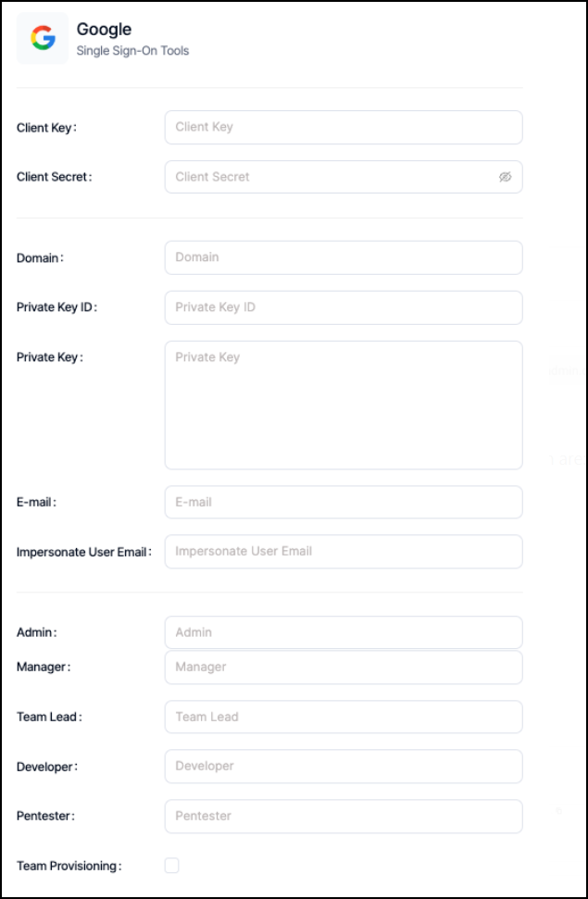The height and width of the screenshot is (899, 588).
Task: Click the Impersonate User Email field
Action: pos(343,551)
